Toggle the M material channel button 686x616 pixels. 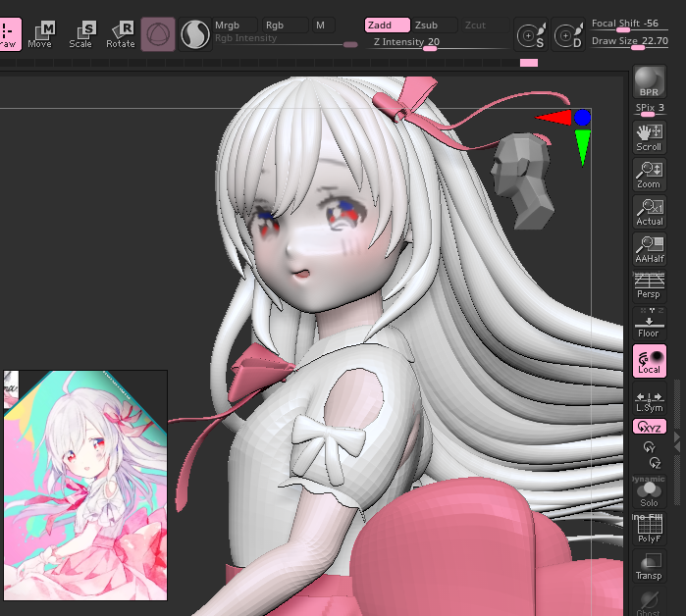click(x=323, y=25)
